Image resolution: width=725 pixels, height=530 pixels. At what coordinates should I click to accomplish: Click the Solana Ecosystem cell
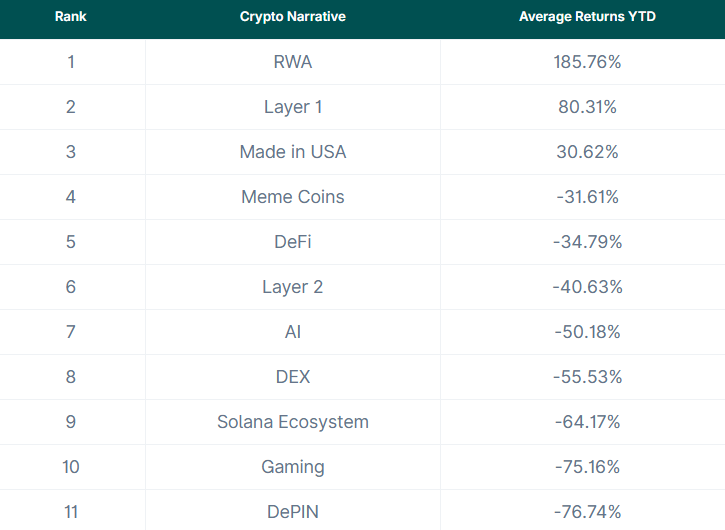[x=293, y=422]
